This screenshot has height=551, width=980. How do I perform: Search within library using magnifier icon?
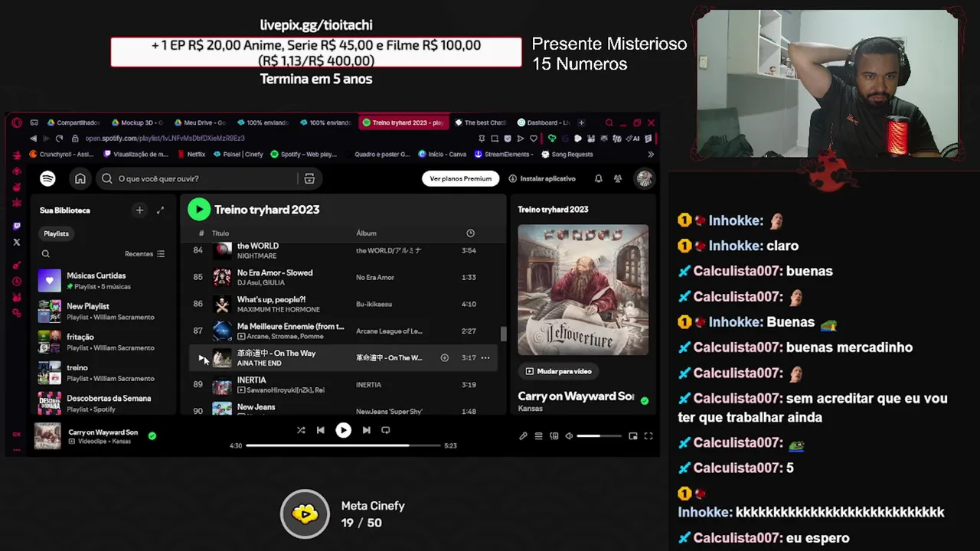[x=46, y=253]
